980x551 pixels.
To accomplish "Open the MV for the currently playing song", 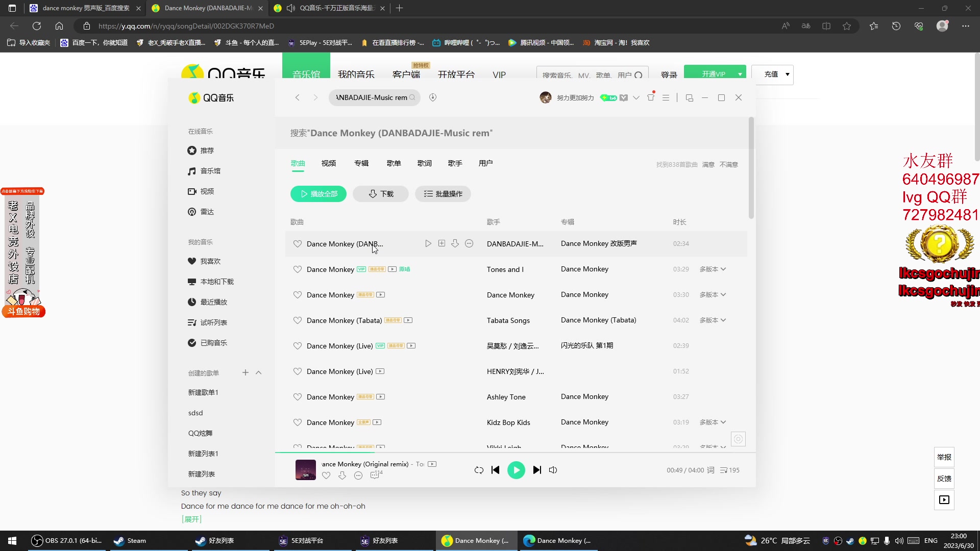I will (x=432, y=464).
